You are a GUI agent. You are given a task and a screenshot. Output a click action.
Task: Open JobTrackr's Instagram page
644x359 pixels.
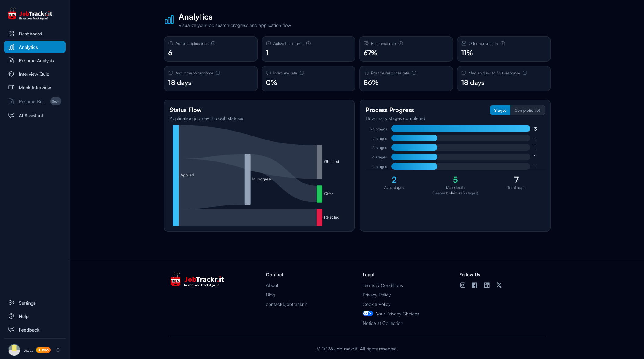click(x=462, y=285)
